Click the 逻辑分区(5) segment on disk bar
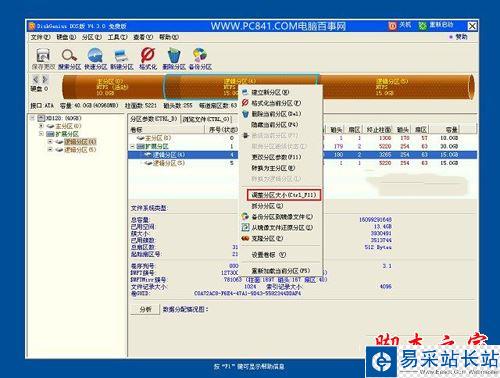 397,87
